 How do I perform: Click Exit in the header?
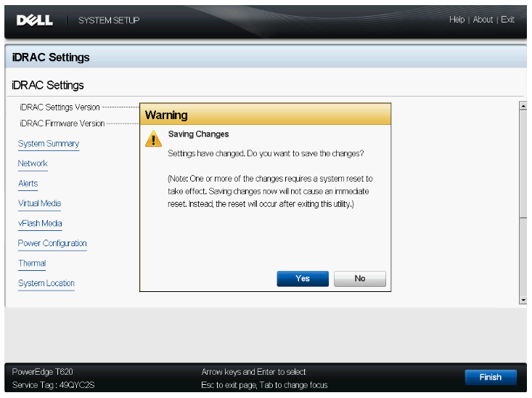507,20
